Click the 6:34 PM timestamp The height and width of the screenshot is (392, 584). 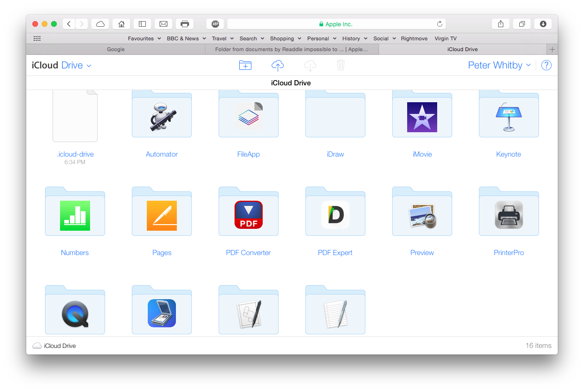pyautogui.click(x=75, y=162)
